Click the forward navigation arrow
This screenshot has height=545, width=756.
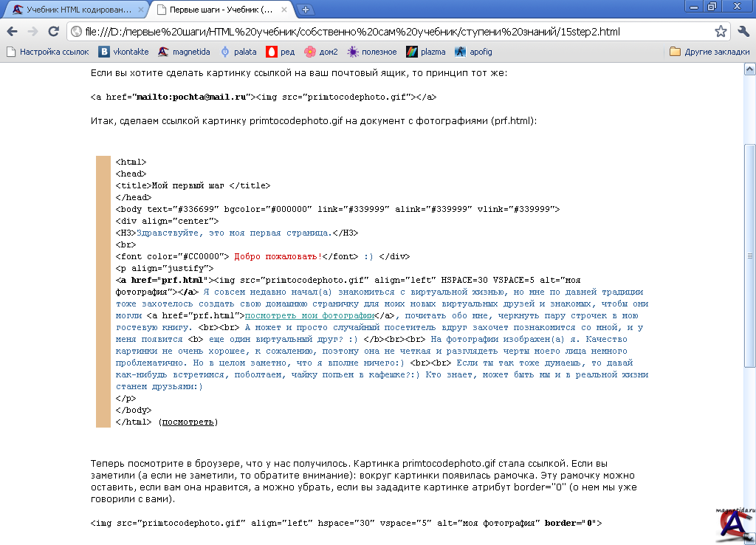click(x=32, y=32)
